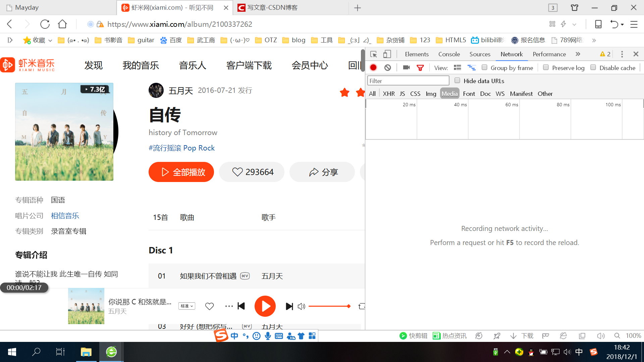Skip to the next track in the player
The width and height of the screenshot is (644, 362).
289,306
